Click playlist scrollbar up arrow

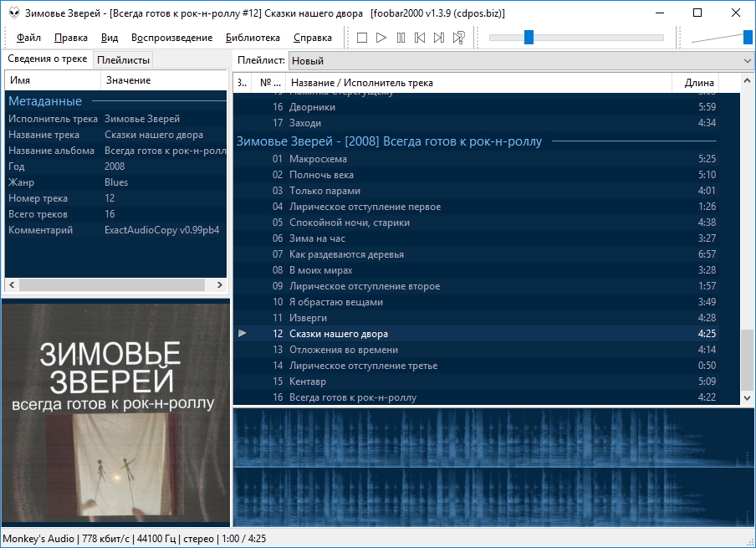coord(747,80)
